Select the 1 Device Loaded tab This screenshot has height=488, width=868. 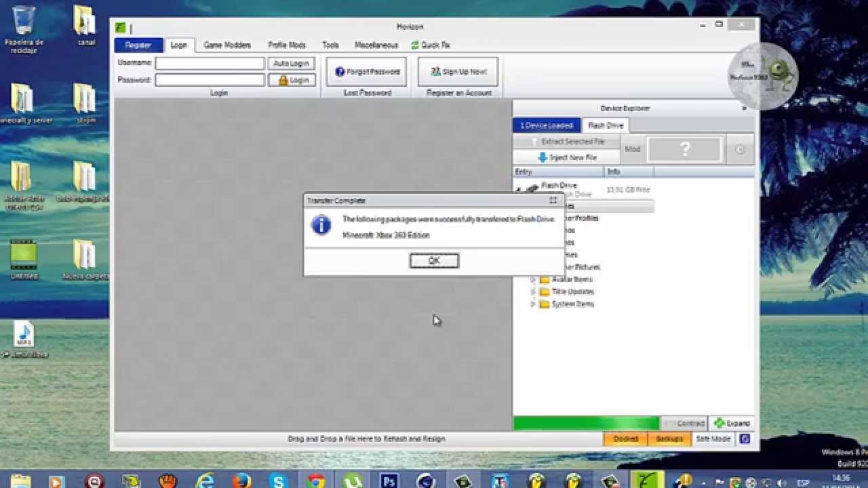(547, 125)
